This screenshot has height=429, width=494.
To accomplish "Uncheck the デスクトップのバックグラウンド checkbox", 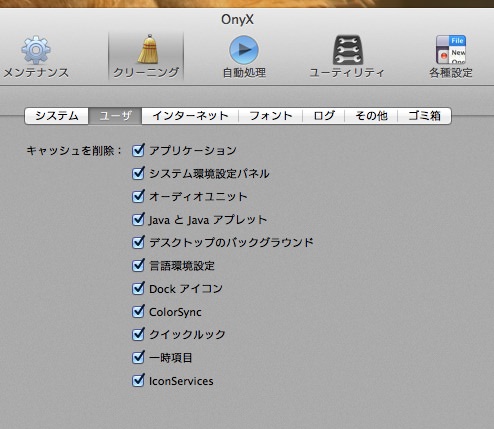I will click(x=138, y=243).
